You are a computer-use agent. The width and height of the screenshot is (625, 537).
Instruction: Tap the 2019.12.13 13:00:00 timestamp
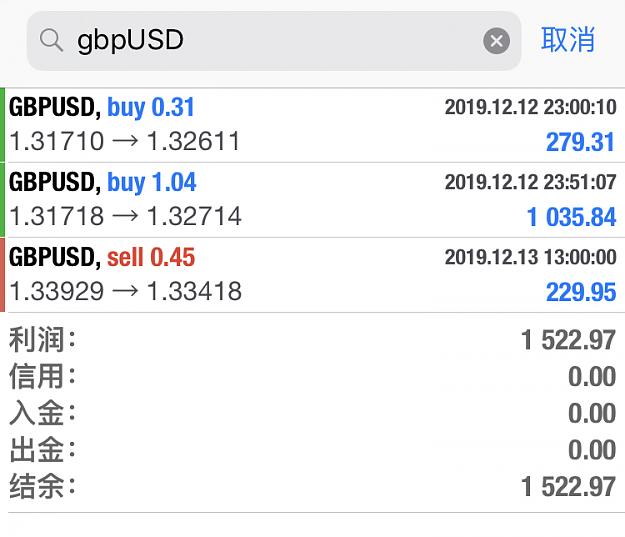tap(531, 257)
